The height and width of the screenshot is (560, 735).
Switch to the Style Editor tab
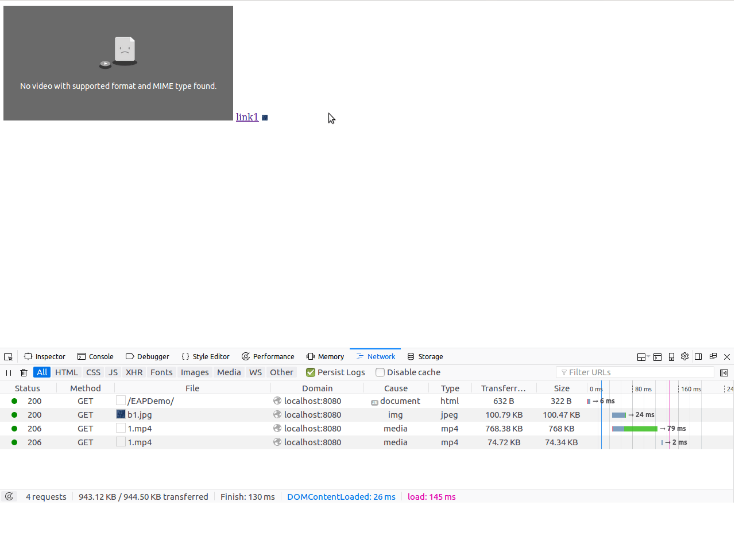coord(206,356)
